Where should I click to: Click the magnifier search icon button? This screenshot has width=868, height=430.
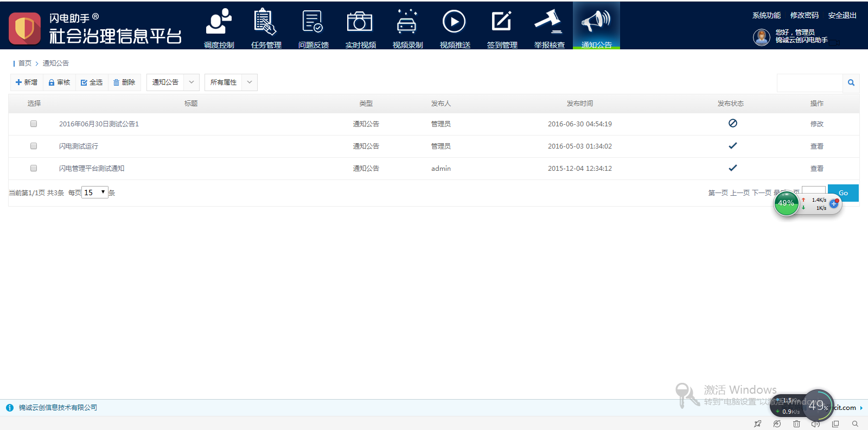[x=851, y=83]
